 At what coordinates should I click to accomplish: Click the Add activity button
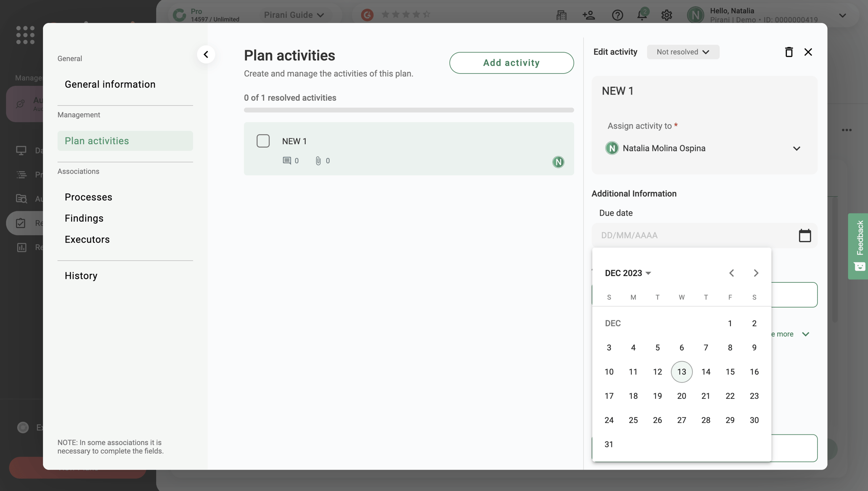point(511,63)
